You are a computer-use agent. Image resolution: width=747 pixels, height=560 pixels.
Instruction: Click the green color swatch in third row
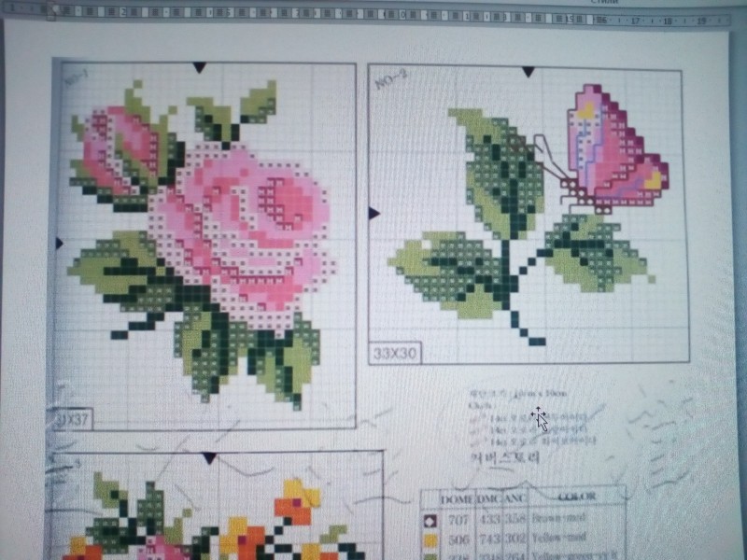[430, 556]
